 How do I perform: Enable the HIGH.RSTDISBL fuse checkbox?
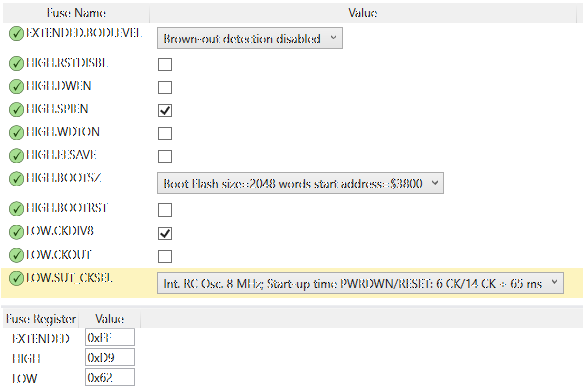click(x=165, y=64)
